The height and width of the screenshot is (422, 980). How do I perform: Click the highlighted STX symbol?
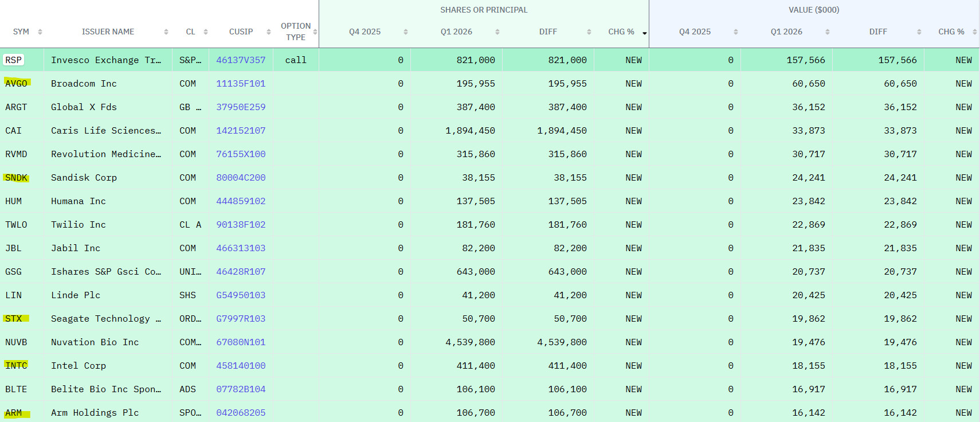(x=13, y=319)
